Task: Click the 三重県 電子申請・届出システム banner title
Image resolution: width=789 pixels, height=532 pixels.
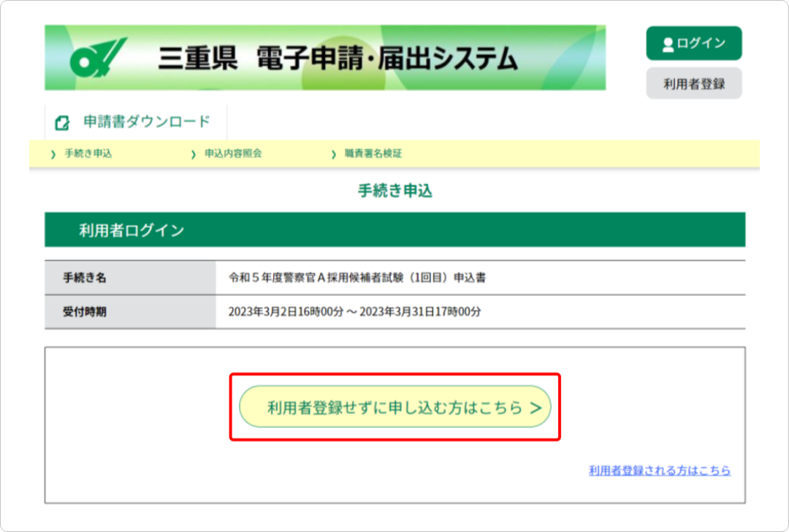Action: (338, 59)
